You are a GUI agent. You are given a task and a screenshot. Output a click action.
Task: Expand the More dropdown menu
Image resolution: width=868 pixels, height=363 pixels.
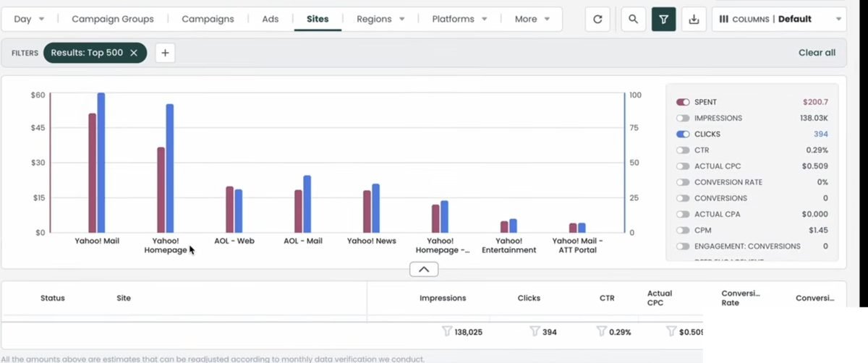pyautogui.click(x=532, y=20)
